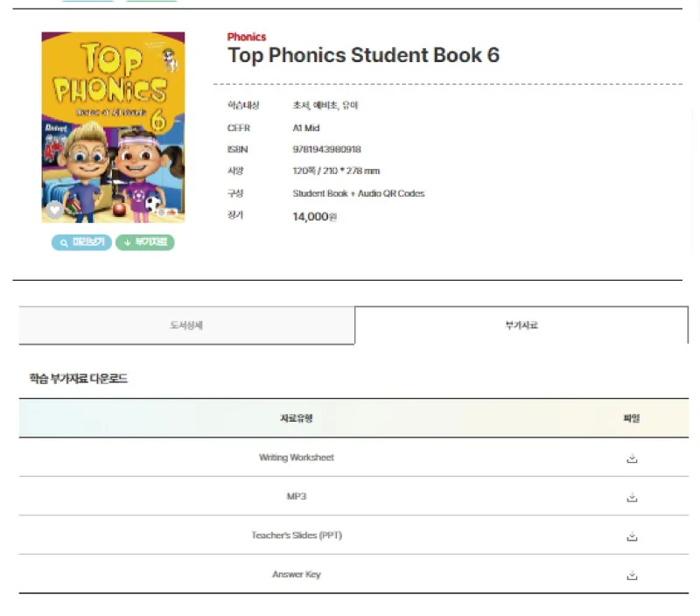Viewport: 700px width, 616px height.
Task: Download the Writing Worksheet file
Action: 632,457
